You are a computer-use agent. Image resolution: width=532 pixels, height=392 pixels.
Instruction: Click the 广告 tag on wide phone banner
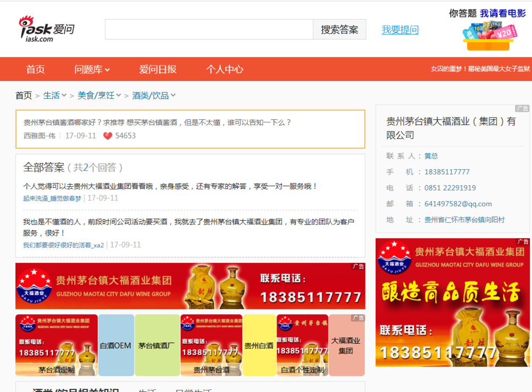358,266
